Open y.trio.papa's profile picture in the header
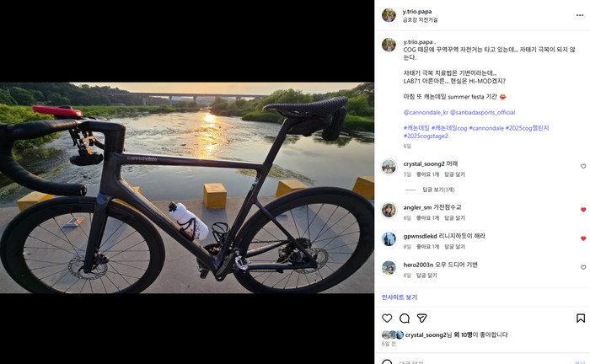 [389, 15]
